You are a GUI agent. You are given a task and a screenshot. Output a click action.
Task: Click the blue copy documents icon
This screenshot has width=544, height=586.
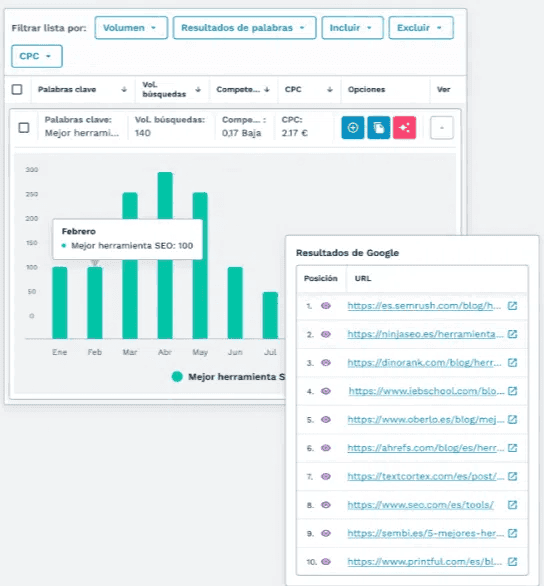pos(378,127)
